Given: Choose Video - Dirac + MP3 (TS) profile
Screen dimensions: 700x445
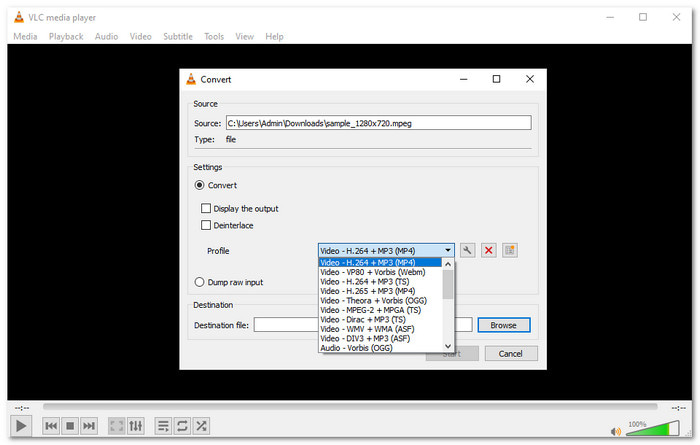Looking at the screenshot, I should (x=380, y=320).
